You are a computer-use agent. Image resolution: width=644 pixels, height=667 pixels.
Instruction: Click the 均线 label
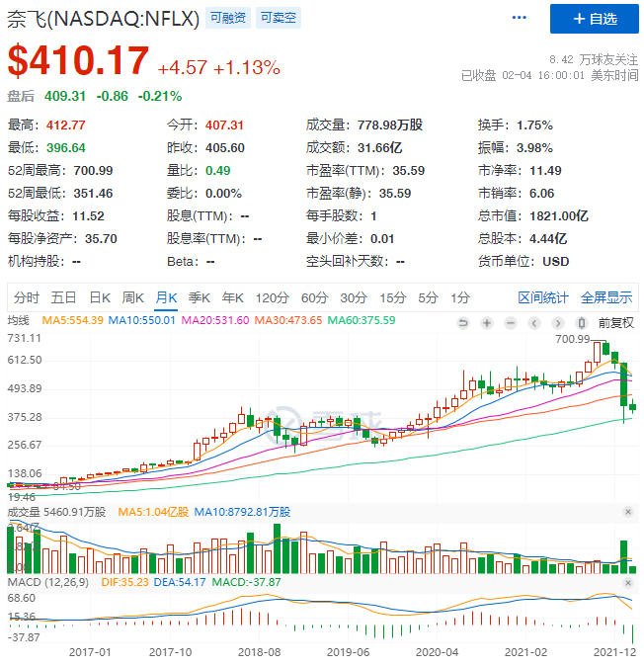click(19, 320)
